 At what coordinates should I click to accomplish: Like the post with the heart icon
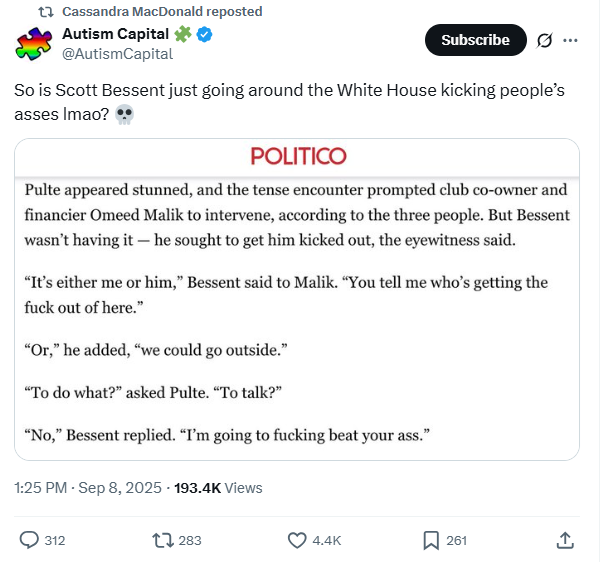pos(297,540)
